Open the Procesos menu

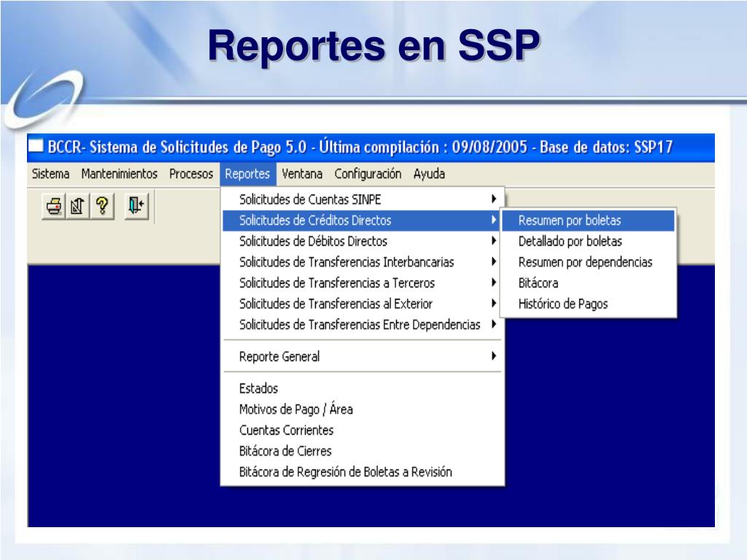[x=191, y=174]
